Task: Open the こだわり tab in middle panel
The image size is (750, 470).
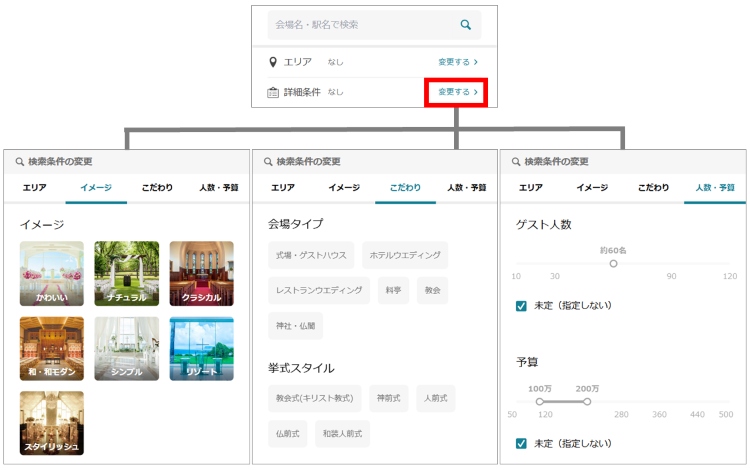Action: pyautogui.click(x=405, y=187)
